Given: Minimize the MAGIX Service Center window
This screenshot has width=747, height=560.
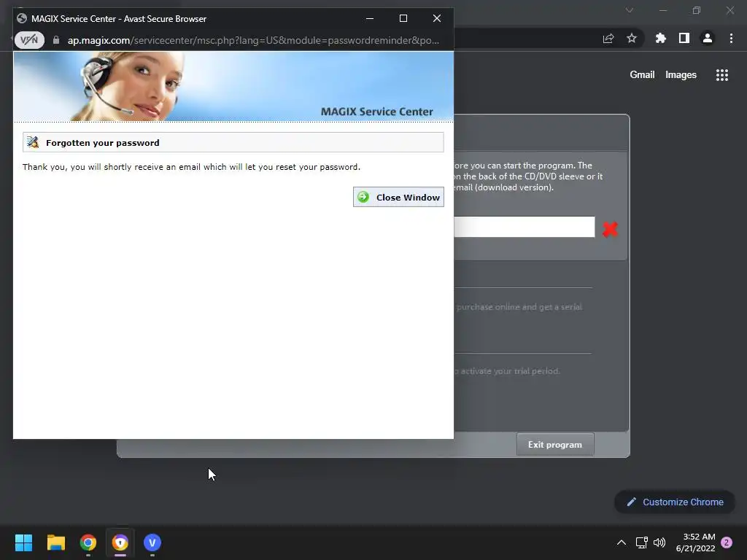Looking at the screenshot, I should (370, 18).
